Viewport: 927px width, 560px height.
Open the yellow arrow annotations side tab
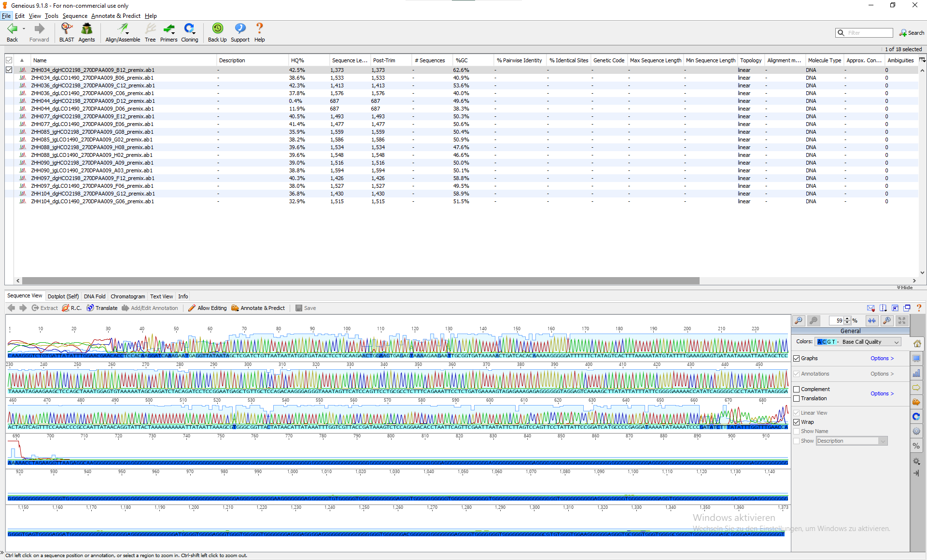pyautogui.click(x=916, y=388)
